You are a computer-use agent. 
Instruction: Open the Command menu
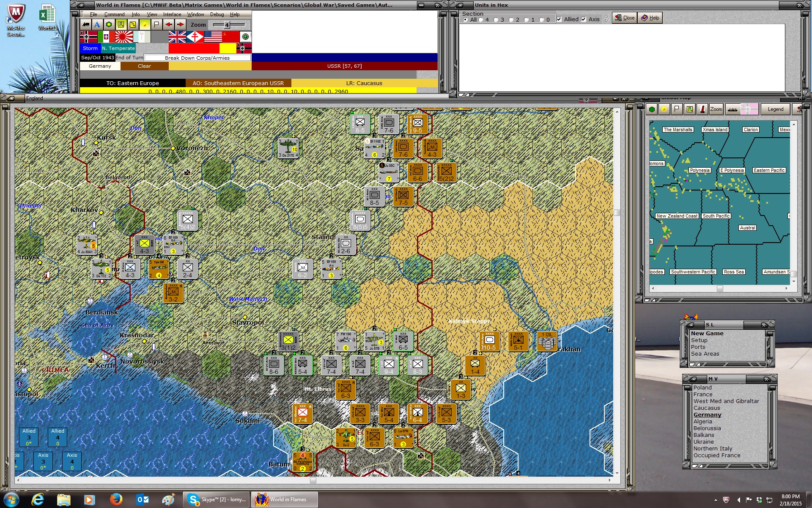(x=114, y=14)
